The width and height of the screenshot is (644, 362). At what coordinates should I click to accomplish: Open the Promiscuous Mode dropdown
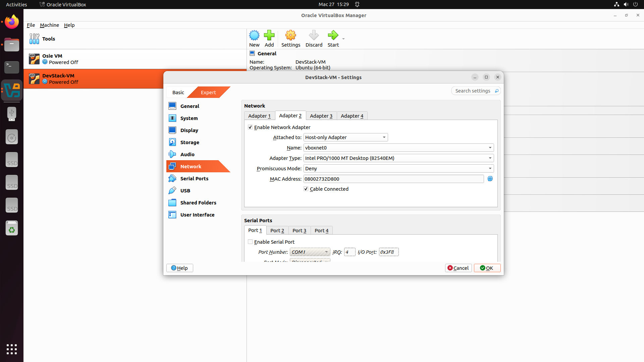398,168
